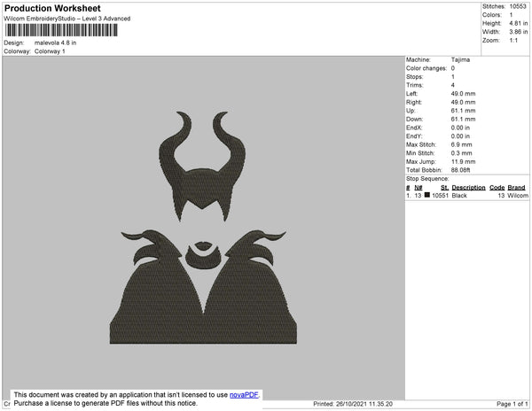This screenshot has width=532, height=411.
Task: Select the 'Wilcom EmbroideryStudio – Level 3 Advanced' text
Action: point(67,19)
